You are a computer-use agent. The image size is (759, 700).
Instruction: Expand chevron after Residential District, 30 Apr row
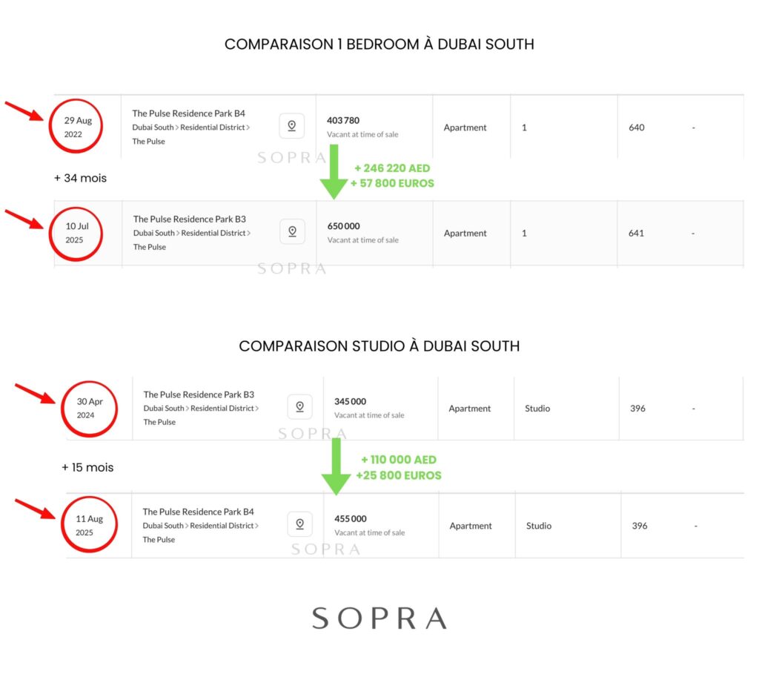tap(257, 409)
